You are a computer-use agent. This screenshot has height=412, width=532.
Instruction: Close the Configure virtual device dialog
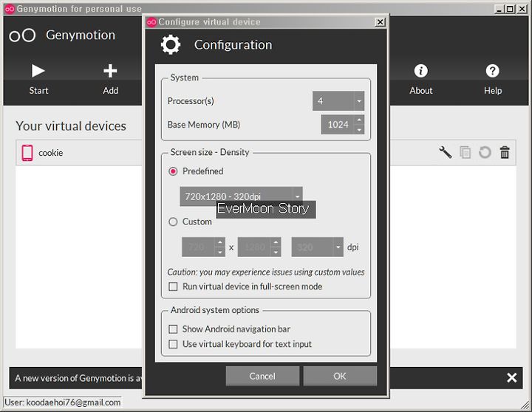(x=380, y=22)
